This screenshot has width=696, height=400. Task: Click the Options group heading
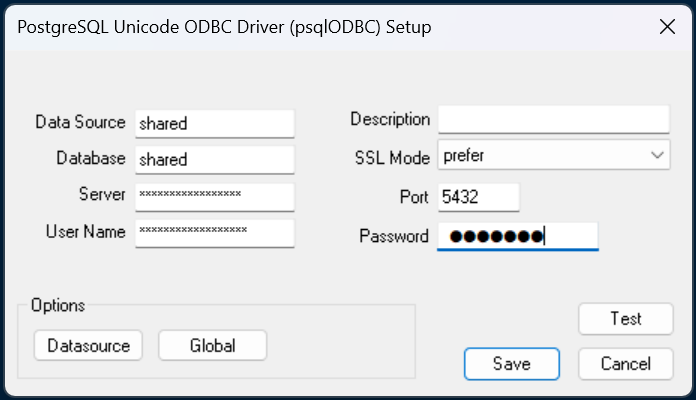tap(58, 305)
